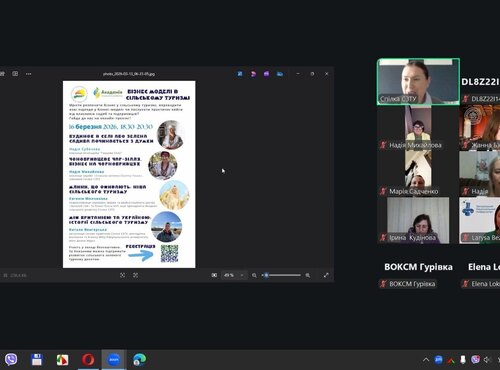500x370 pixels.
Task: Select Марія Садченко's video tile
Action: pyautogui.click(x=418, y=174)
